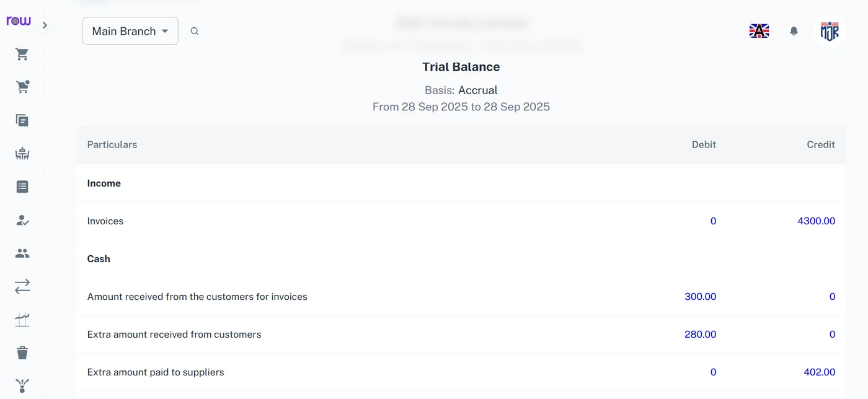
Task: Click the 300.00 debit amount link
Action: click(700, 297)
